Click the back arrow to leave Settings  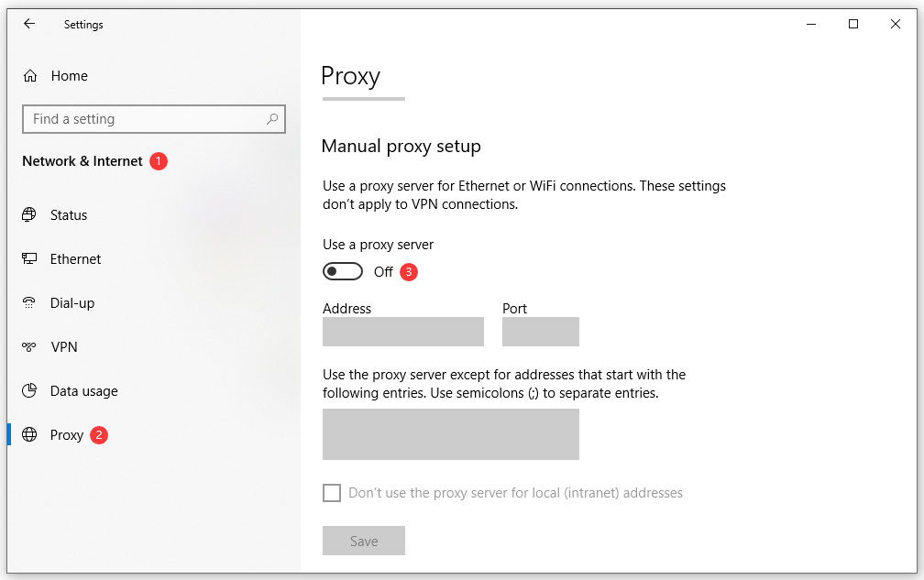click(28, 24)
